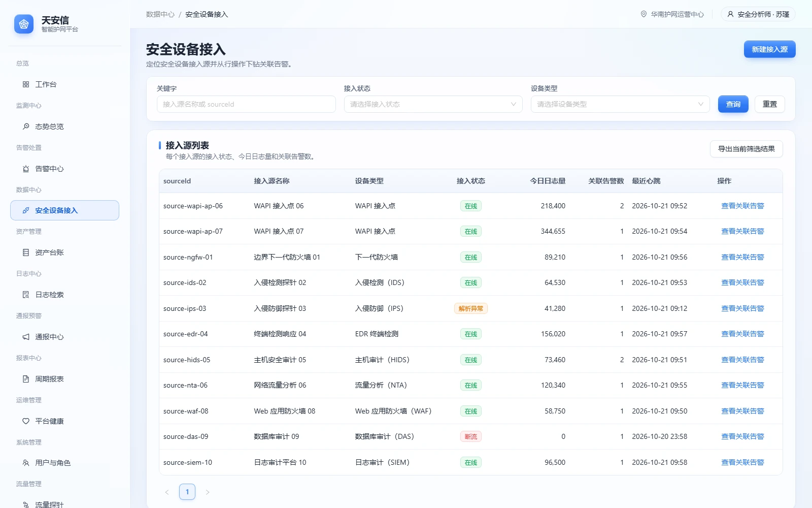The image size is (812, 508).
Task: Click 查看关联告警 for source-wapi-ap-07
Action: click(x=742, y=231)
